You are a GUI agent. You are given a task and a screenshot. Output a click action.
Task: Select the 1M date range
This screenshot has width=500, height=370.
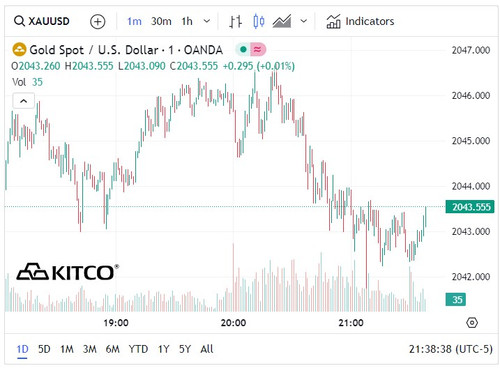[x=67, y=349]
